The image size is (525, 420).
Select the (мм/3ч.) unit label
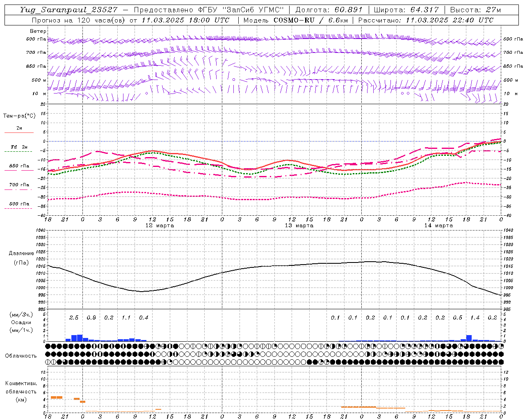pyautogui.click(x=21, y=315)
